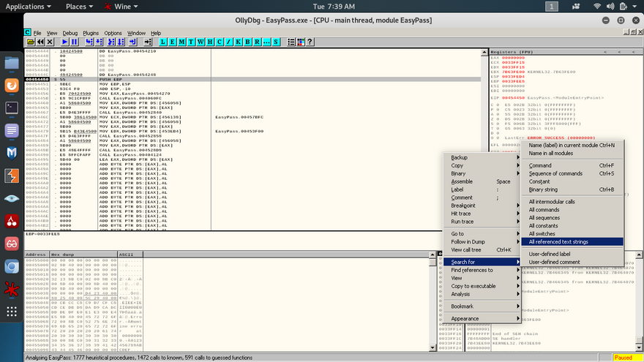The height and width of the screenshot is (362, 644).
Task: Expand the Breakpoint submenu
Action: (482, 205)
